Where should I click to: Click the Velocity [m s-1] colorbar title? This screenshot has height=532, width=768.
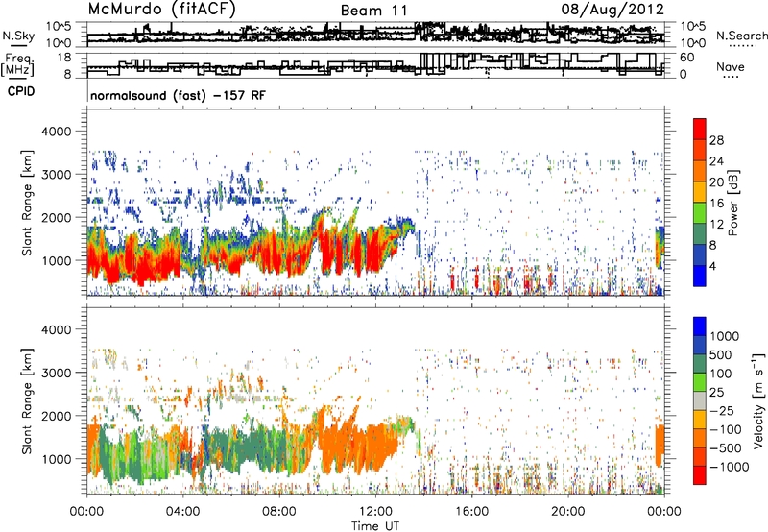pos(758,400)
